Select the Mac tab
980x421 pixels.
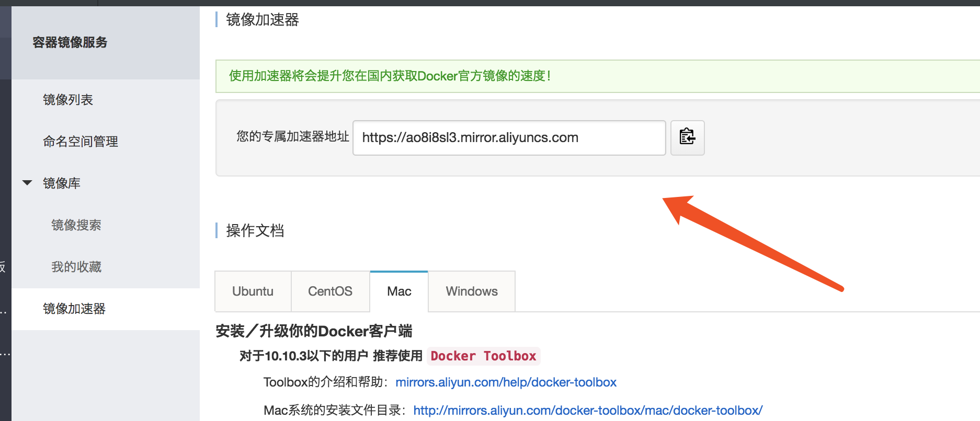point(399,291)
